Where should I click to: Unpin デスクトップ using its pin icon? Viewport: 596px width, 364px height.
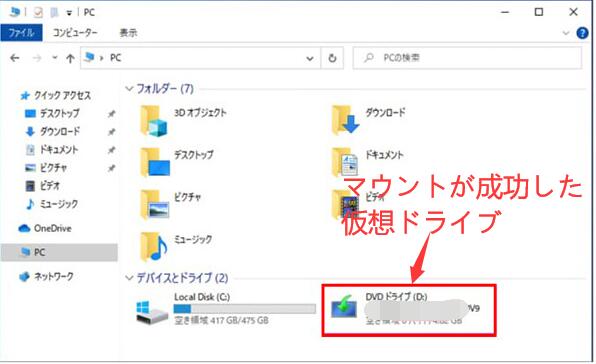click(x=111, y=114)
